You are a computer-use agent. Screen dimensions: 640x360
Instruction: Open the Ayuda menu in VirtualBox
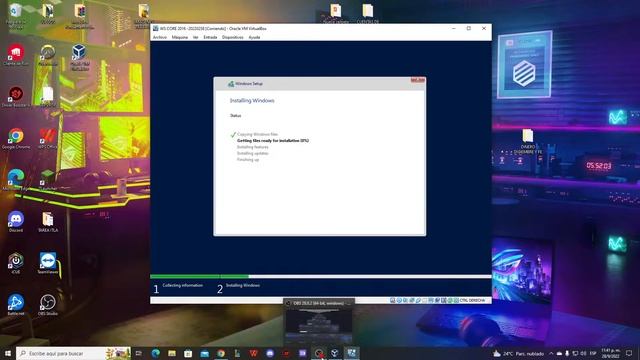[x=254, y=37]
